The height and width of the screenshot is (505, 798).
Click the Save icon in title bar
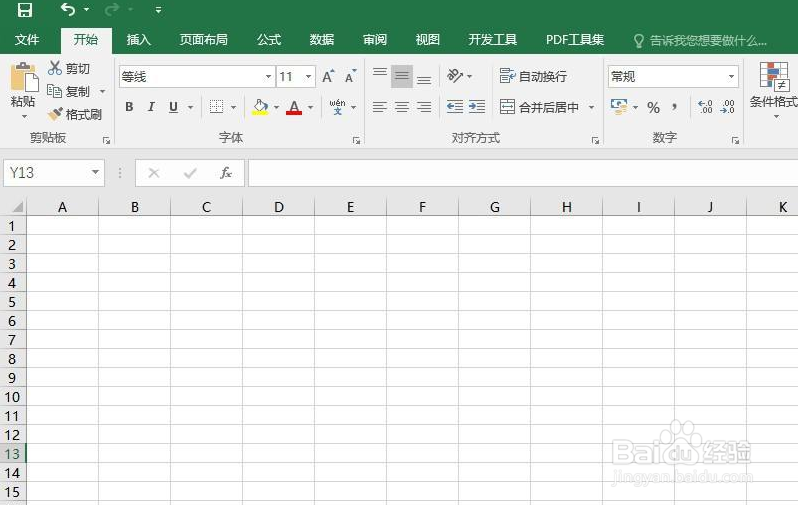24,10
